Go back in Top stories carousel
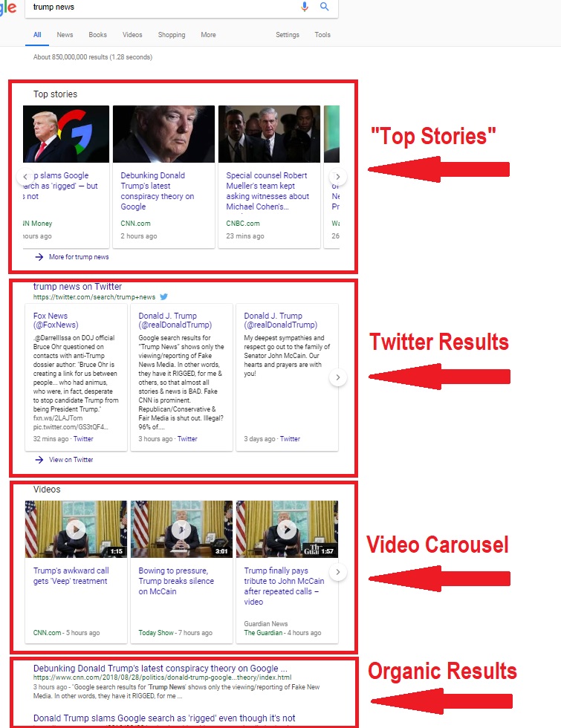The image size is (561, 728). [x=25, y=177]
